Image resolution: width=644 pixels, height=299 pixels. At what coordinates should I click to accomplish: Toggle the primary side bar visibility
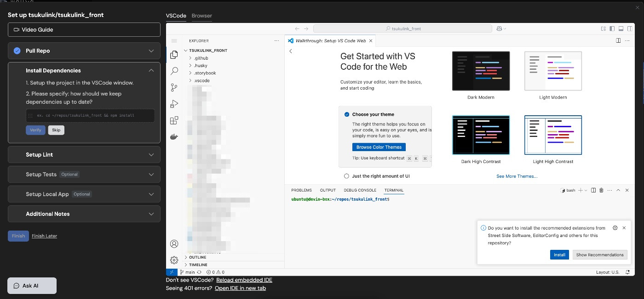tap(612, 28)
